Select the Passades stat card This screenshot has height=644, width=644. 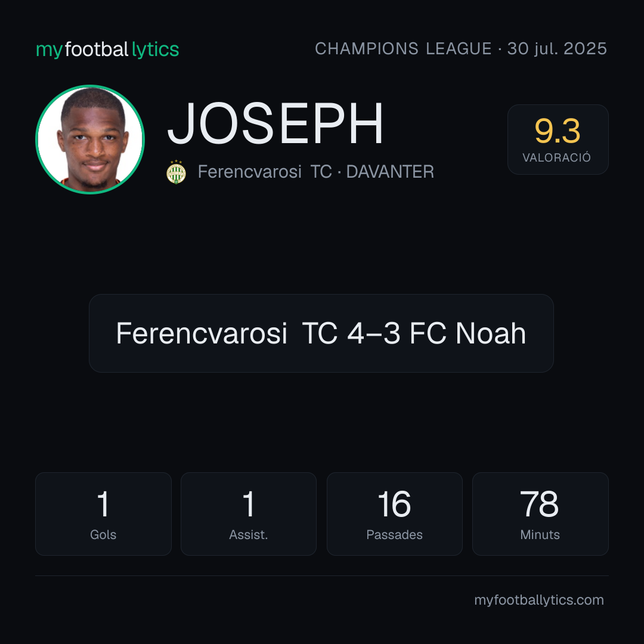(x=394, y=514)
